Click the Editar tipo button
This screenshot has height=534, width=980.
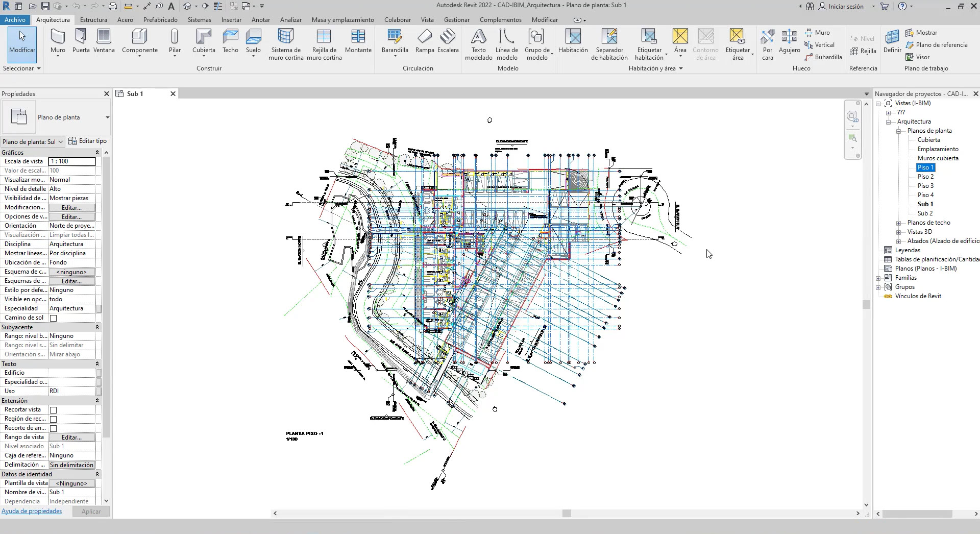pyautogui.click(x=88, y=141)
